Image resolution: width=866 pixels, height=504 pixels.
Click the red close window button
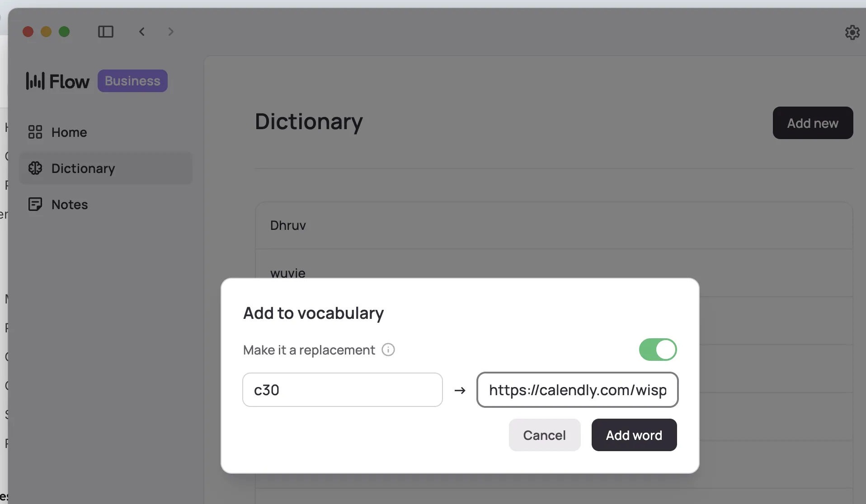coord(28,32)
